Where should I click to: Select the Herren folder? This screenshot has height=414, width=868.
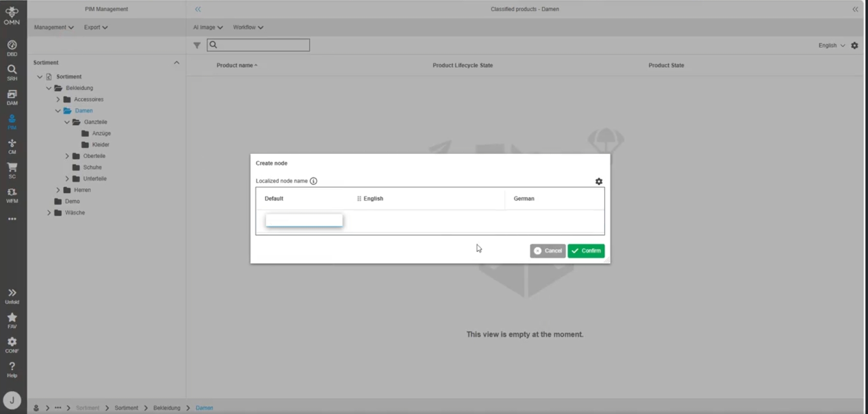tap(77, 190)
